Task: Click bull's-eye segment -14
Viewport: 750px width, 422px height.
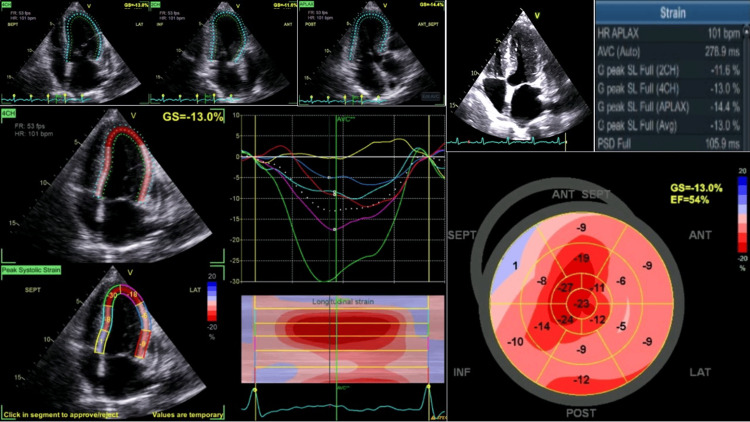Action: tap(542, 326)
